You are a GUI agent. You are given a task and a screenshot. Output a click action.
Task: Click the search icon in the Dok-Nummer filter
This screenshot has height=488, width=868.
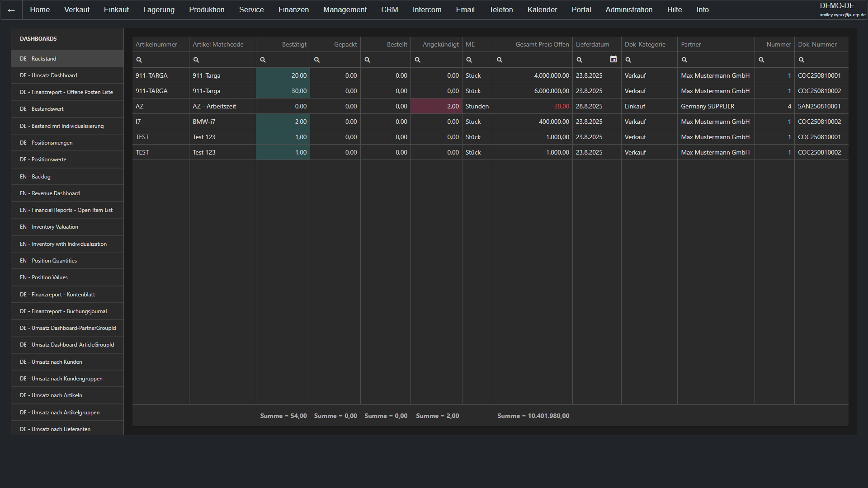(x=802, y=60)
